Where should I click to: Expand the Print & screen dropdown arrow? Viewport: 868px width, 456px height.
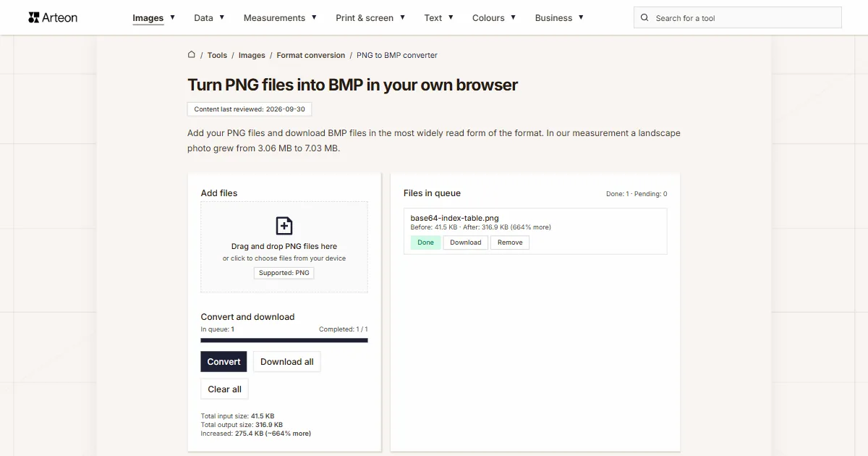coord(402,17)
